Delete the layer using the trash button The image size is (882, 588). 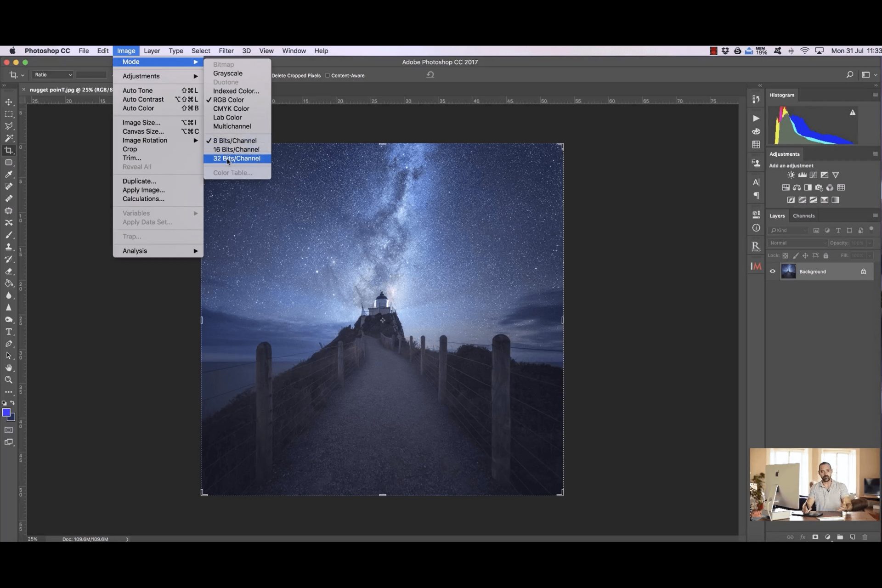click(x=865, y=537)
